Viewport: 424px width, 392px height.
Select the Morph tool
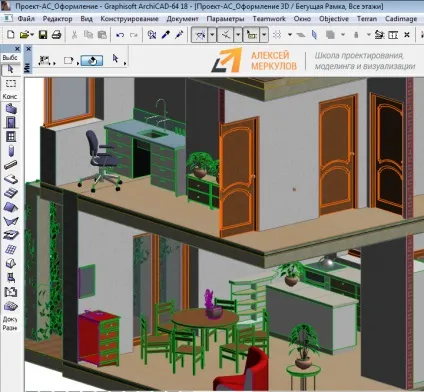[x=11, y=263]
